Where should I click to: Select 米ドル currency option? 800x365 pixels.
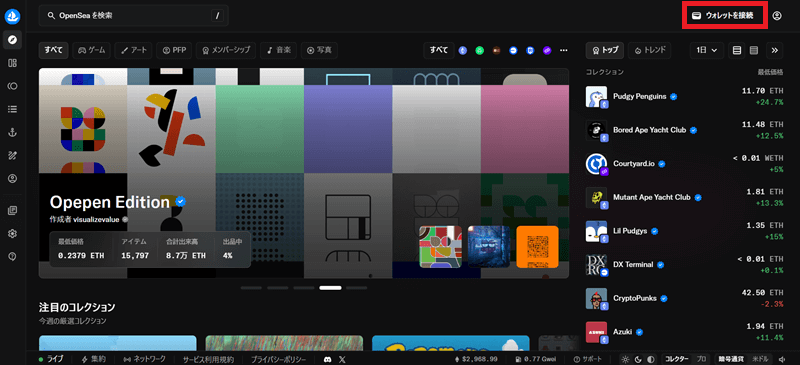pyautogui.click(x=760, y=359)
